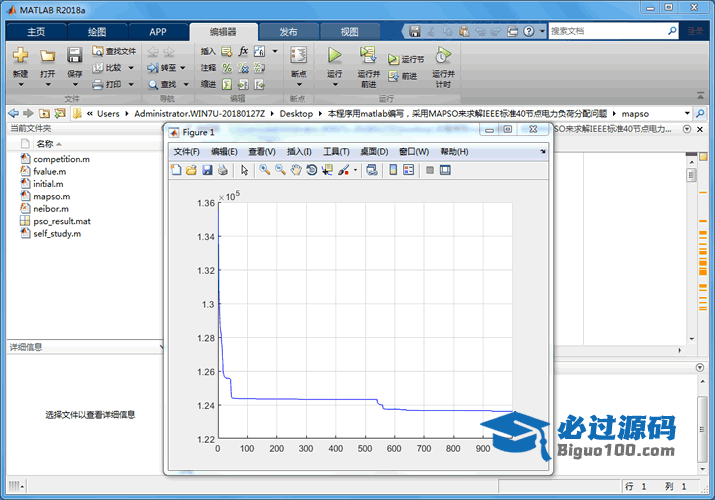The width and height of the screenshot is (715, 500).
Task: Expand the Find dropdown arrow in ribbon
Action: tap(186, 84)
